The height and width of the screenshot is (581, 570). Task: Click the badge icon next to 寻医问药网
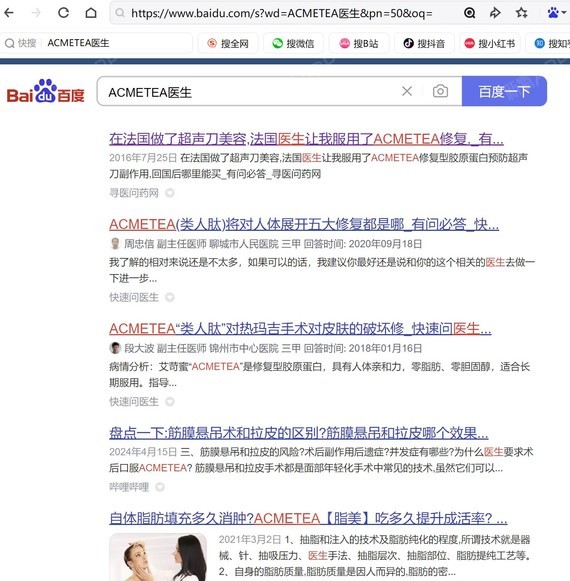click(170, 193)
